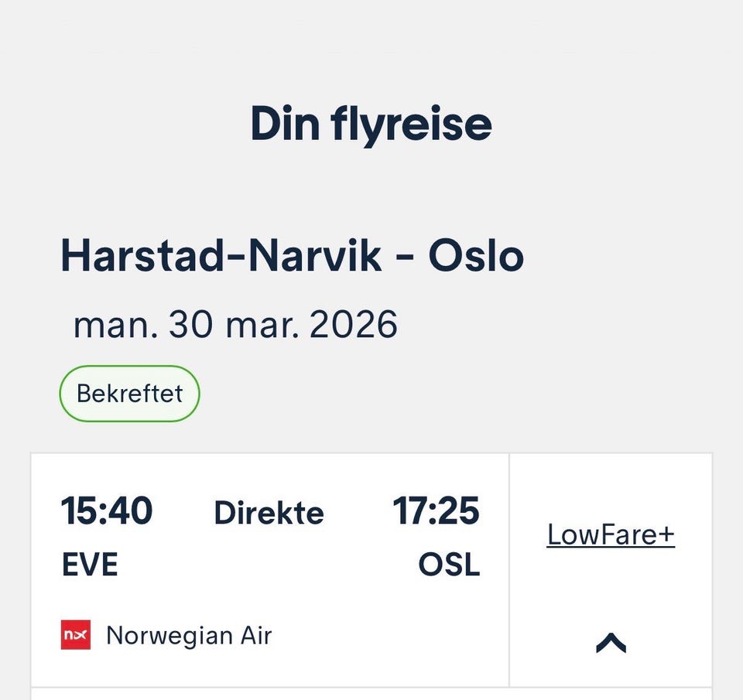
Task: Select the EVE departure airport code
Action: click(x=90, y=565)
